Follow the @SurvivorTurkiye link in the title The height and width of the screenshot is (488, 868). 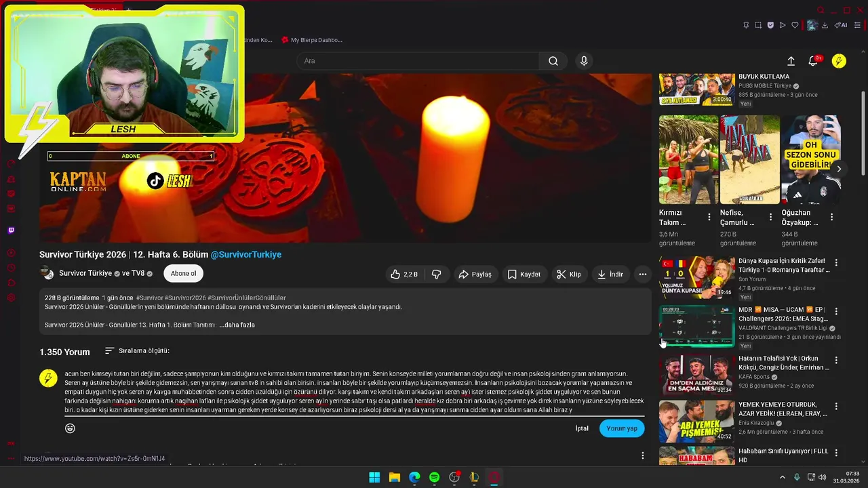coord(246,255)
